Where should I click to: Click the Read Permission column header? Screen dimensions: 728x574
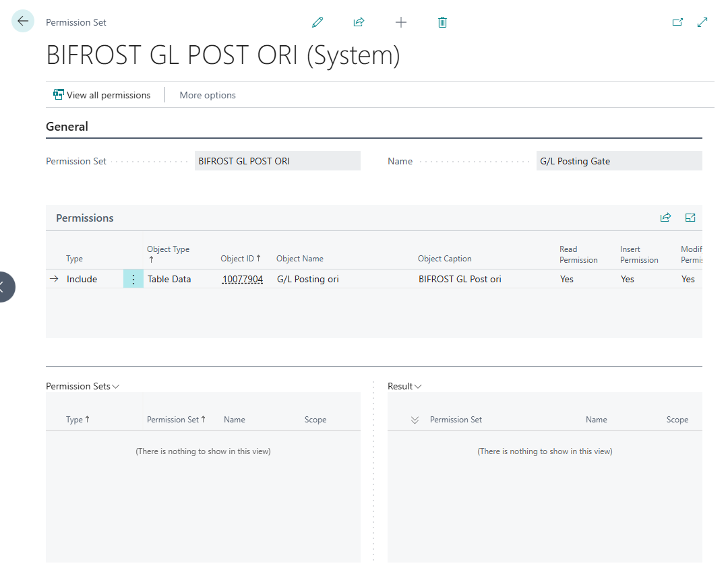(x=578, y=254)
